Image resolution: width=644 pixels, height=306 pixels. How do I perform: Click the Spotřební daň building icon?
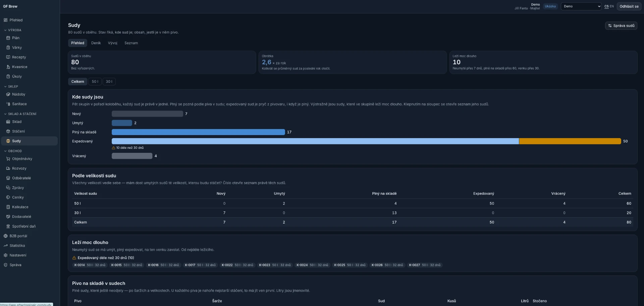click(8, 226)
